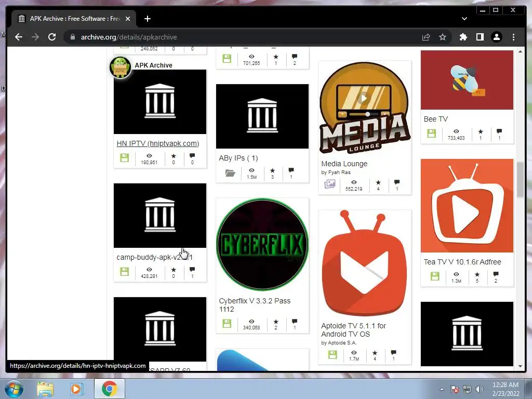Click the reviews bubble under Tea TV
The width and height of the screenshot is (532, 399).
[496, 274]
